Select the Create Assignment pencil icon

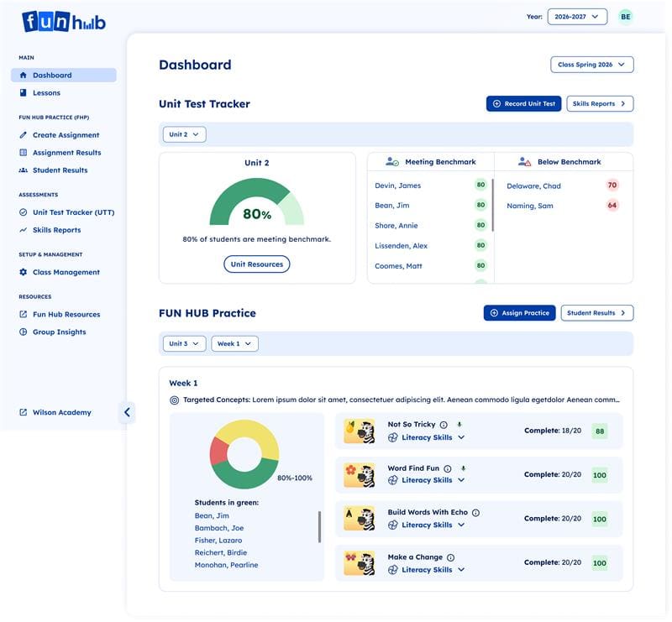(x=24, y=133)
